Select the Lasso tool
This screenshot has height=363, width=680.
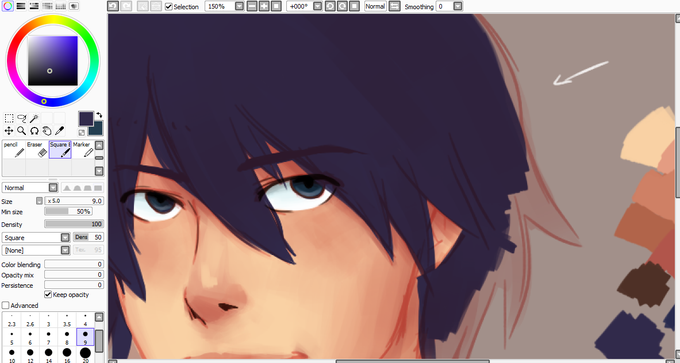point(22,118)
